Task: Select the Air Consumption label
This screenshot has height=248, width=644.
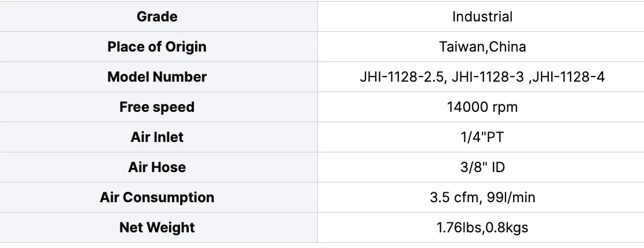Action: (157, 198)
